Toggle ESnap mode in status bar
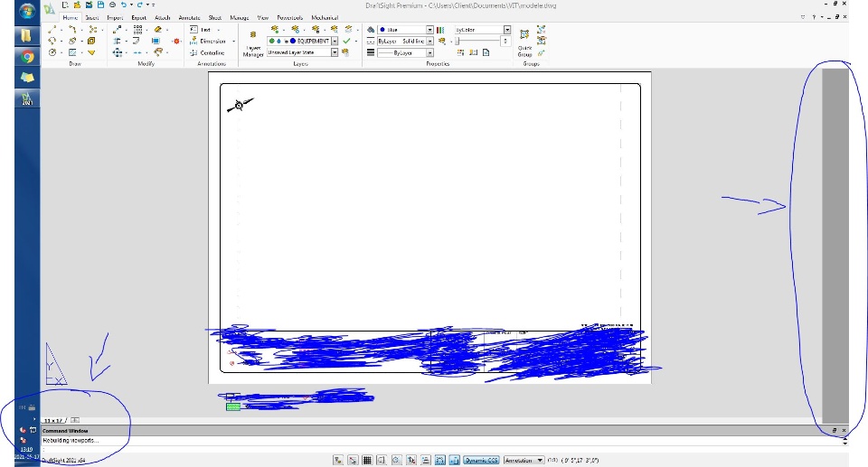 point(410,460)
